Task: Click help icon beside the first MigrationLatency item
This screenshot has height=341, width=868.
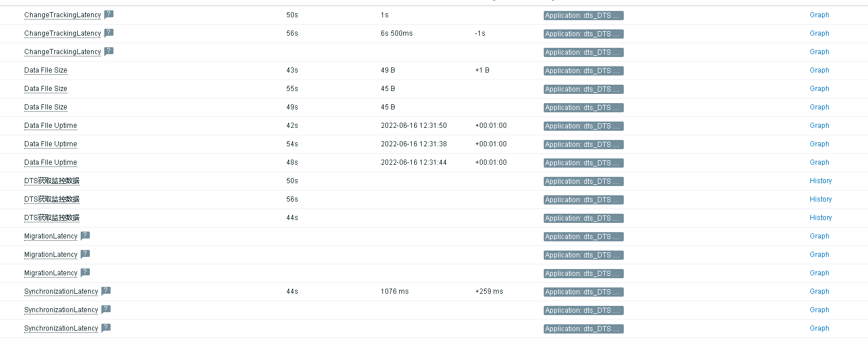Action: point(85,236)
